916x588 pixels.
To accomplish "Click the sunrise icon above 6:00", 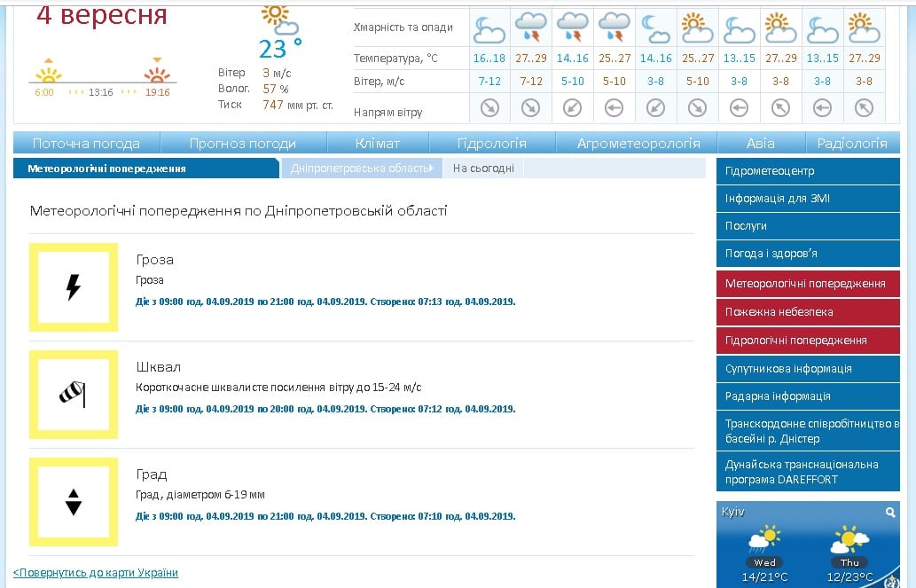I will tap(49, 73).
